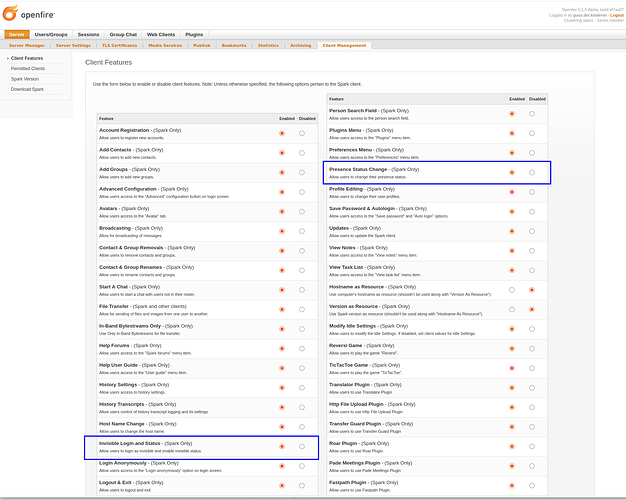This screenshot has height=500, width=626.
Task: Disable Person Search Field
Action: coord(532,114)
